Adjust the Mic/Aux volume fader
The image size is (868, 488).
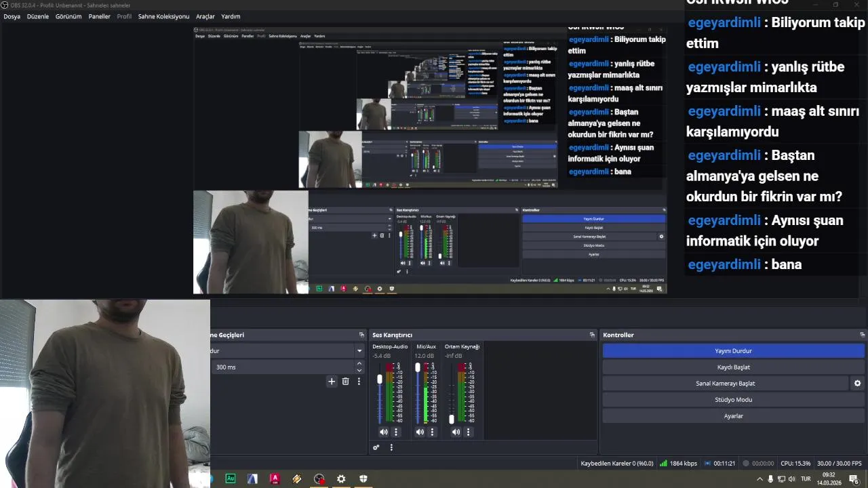pos(418,367)
